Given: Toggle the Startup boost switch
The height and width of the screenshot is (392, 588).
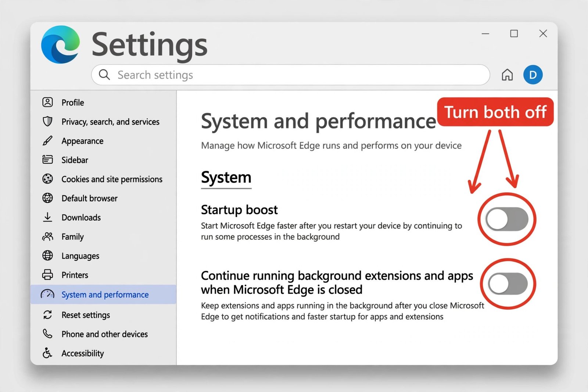Looking at the screenshot, I should (x=507, y=219).
